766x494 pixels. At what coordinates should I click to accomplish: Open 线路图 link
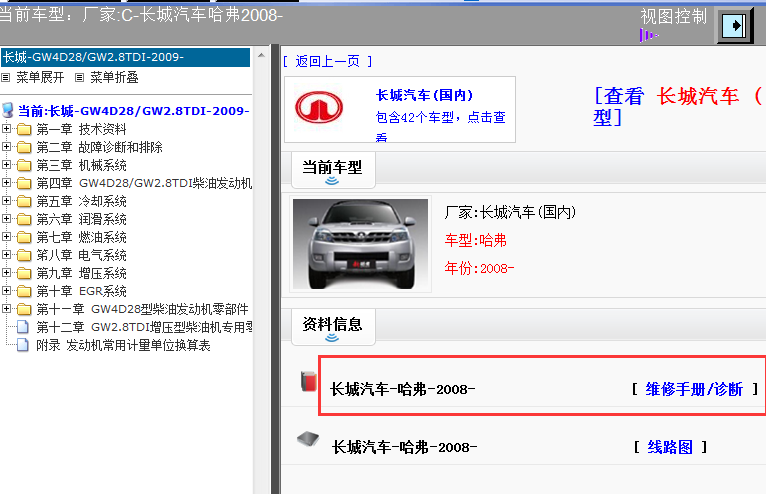click(670, 447)
